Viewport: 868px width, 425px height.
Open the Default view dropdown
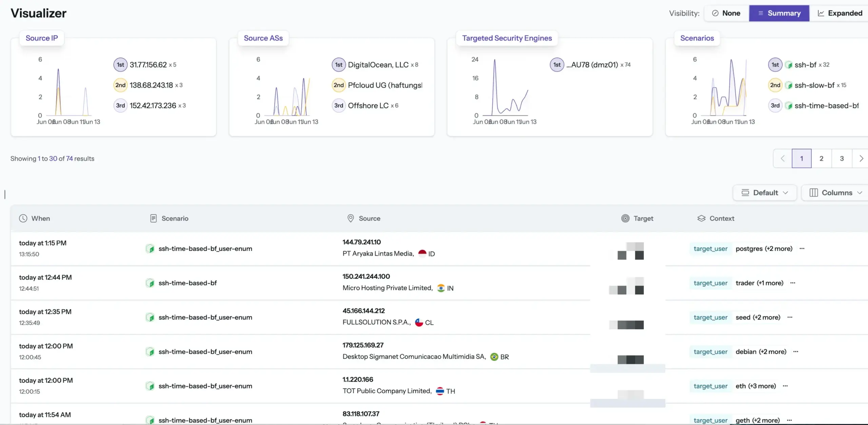pos(765,193)
